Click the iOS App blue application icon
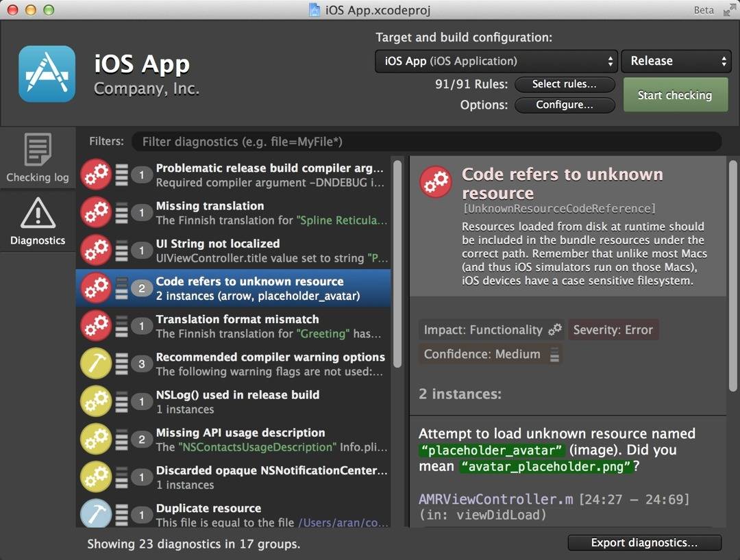740x560 pixels. point(47,74)
